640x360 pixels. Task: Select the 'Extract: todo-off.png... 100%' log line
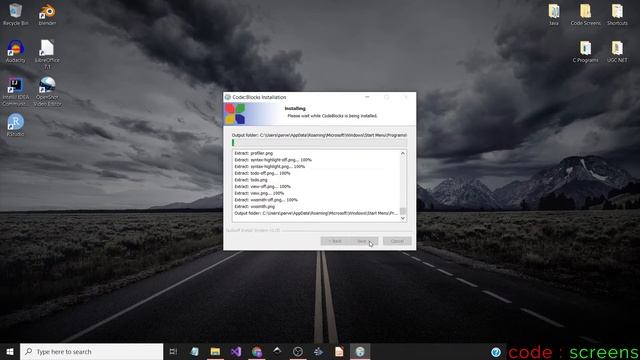click(x=262, y=173)
